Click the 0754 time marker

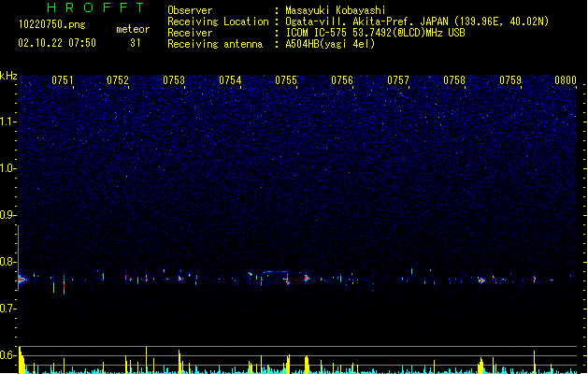pos(230,80)
